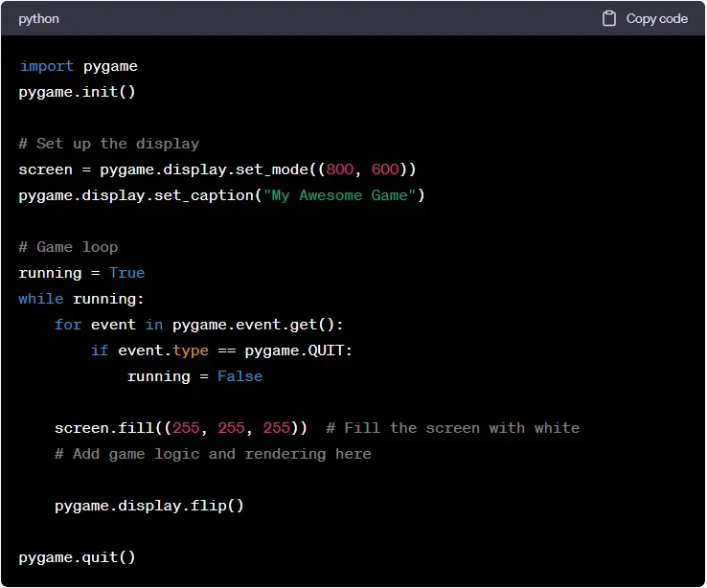The width and height of the screenshot is (707, 588).
Task: Click the 'screen = pygame.display.set_mode' line
Action: pyautogui.click(x=217, y=170)
